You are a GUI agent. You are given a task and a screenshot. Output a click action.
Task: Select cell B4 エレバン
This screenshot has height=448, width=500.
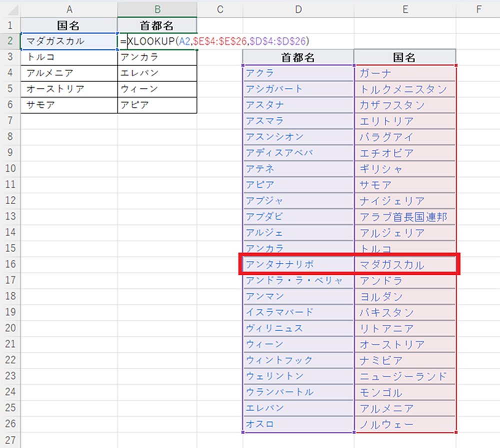point(157,73)
